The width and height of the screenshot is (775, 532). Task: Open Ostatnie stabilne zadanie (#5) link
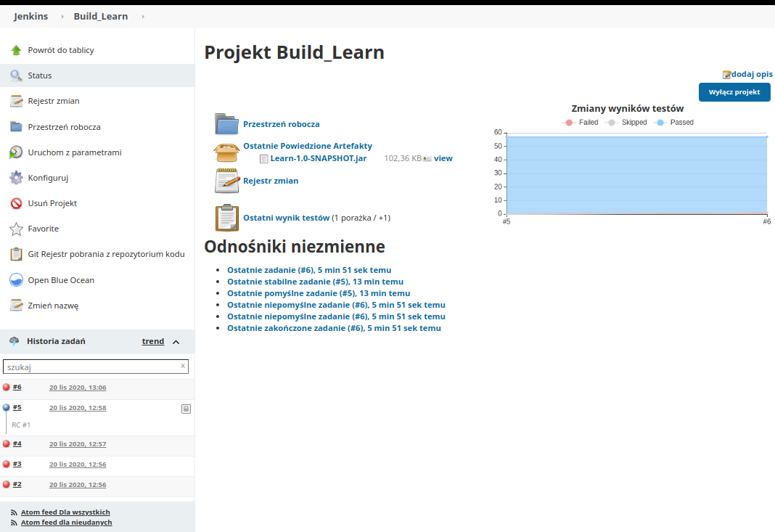pos(316,282)
